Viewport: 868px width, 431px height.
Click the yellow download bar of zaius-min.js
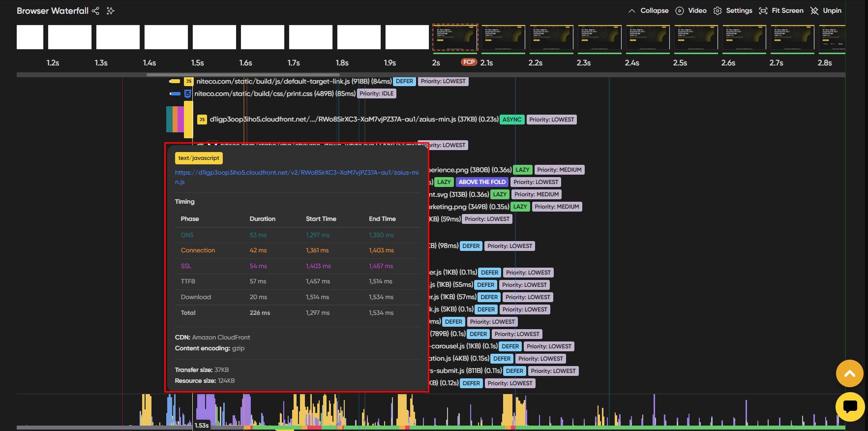[x=188, y=120]
